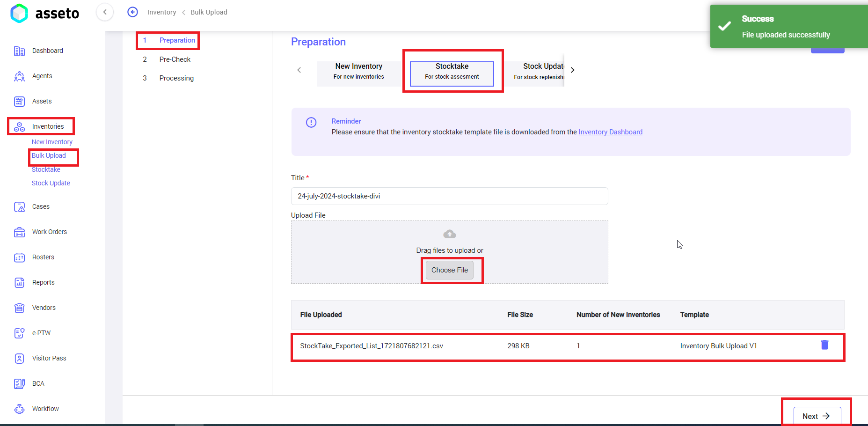Click the Dashboard icon in the sidebar
The width and height of the screenshot is (868, 426).
click(x=19, y=51)
